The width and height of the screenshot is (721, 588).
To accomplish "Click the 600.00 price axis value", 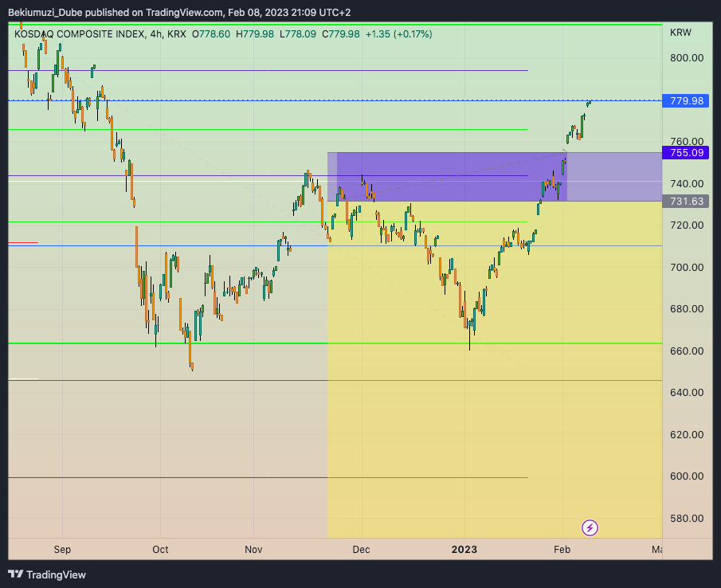I will [x=687, y=476].
